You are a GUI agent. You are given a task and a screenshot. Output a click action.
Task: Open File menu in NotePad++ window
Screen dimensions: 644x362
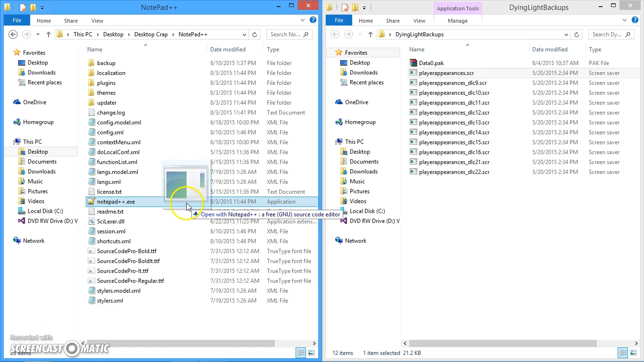[17, 21]
